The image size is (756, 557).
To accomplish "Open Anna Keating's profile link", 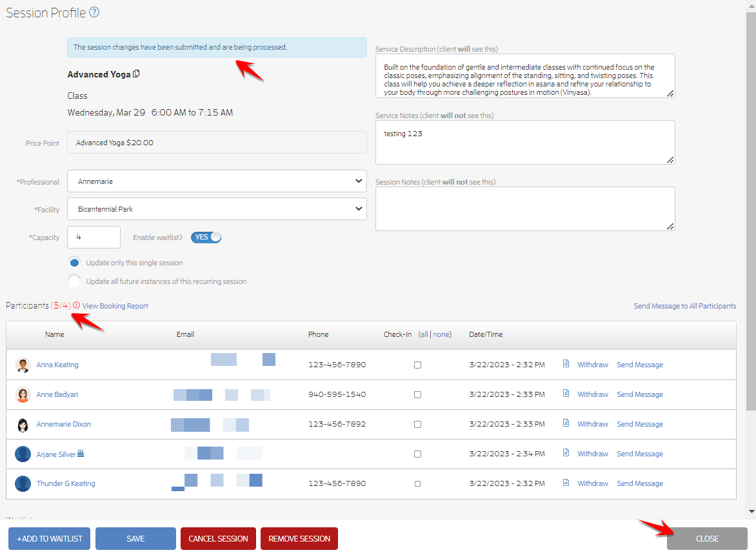I will [x=57, y=365].
